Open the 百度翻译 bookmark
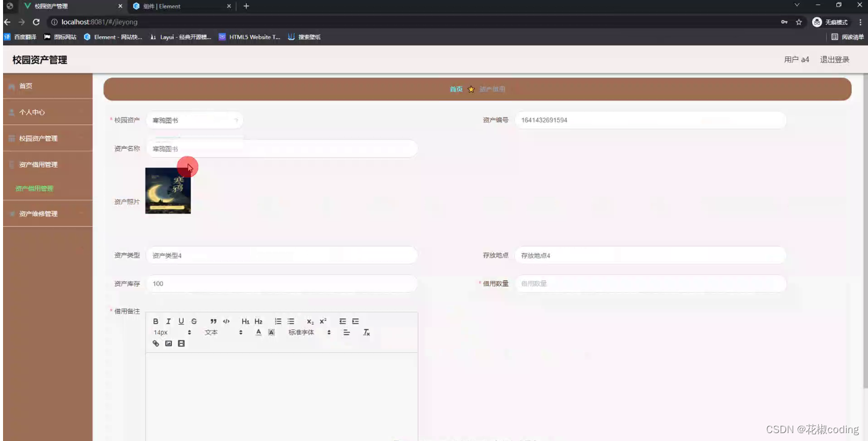 (x=20, y=37)
